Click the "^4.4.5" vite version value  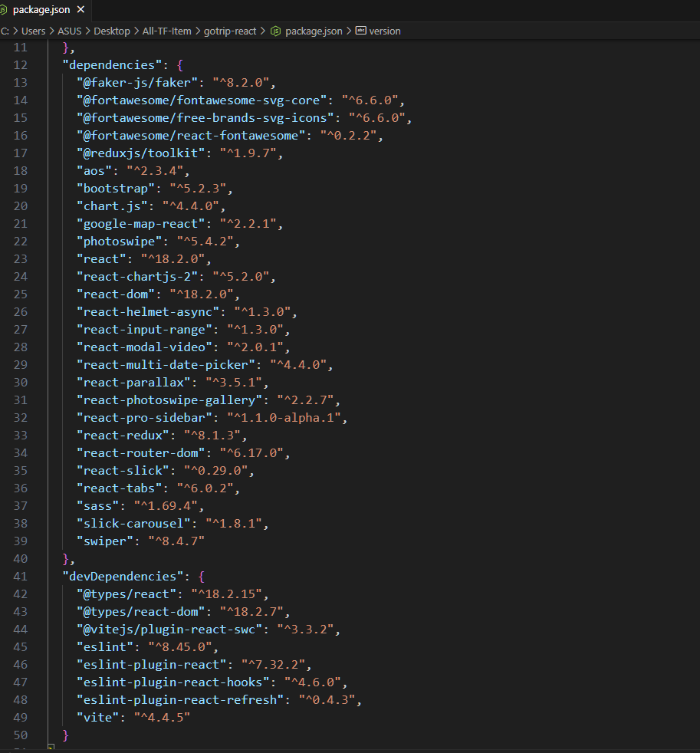click(x=162, y=718)
